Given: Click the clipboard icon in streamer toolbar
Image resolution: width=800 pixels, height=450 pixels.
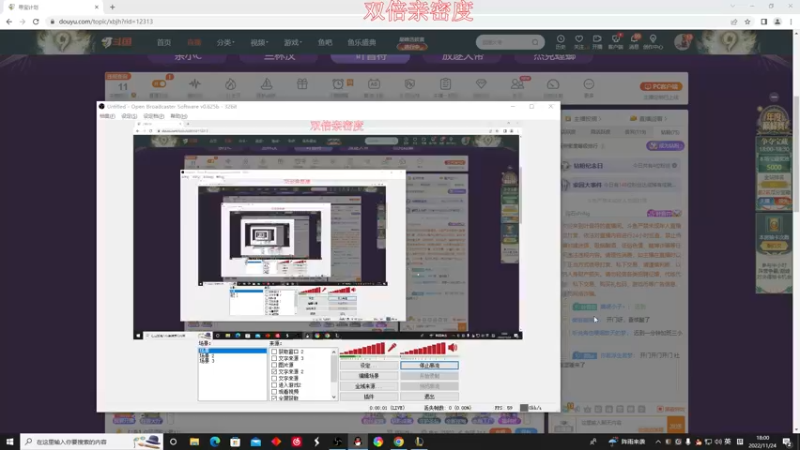Looking at the screenshot, I should pos(445,84).
